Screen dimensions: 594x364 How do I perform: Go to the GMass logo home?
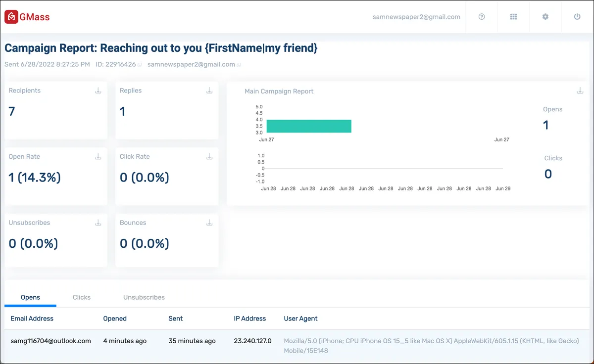click(x=27, y=17)
